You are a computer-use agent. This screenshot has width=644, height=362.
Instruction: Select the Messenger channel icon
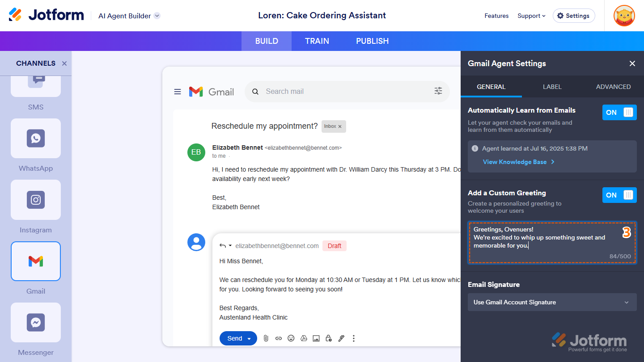coord(36,322)
